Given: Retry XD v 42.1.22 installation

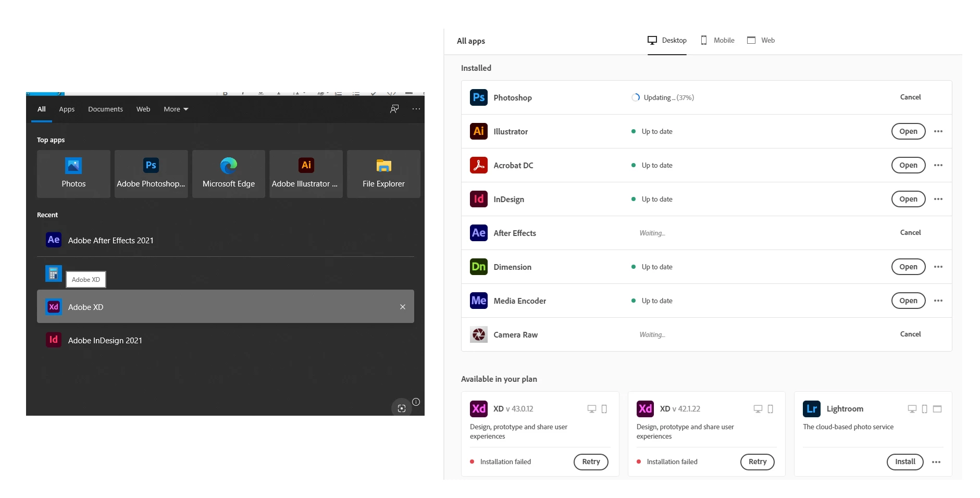Looking at the screenshot, I should point(758,462).
